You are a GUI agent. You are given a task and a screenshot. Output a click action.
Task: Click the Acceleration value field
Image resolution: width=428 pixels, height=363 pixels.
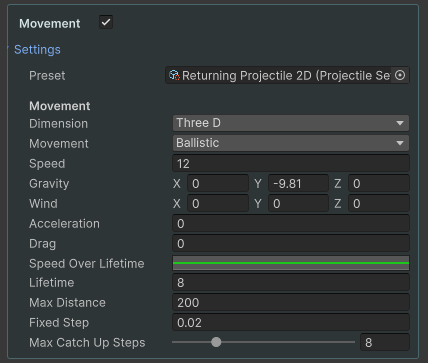291,224
